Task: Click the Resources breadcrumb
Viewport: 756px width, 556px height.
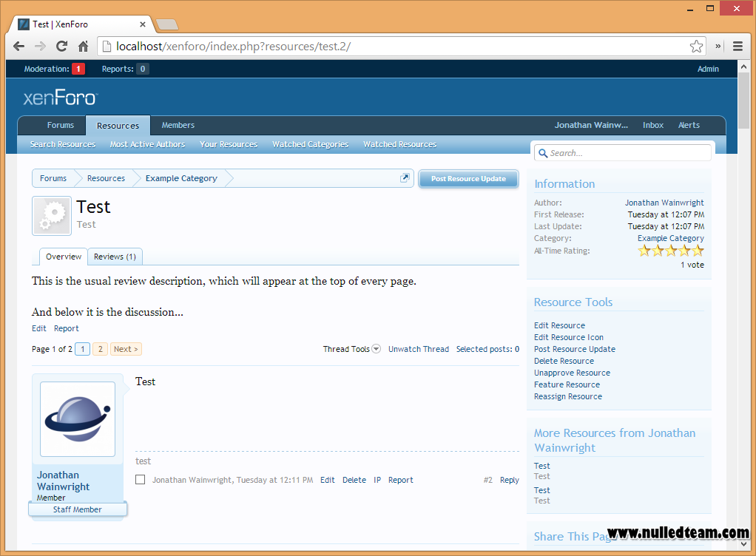Action: click(x=106, y=178)
